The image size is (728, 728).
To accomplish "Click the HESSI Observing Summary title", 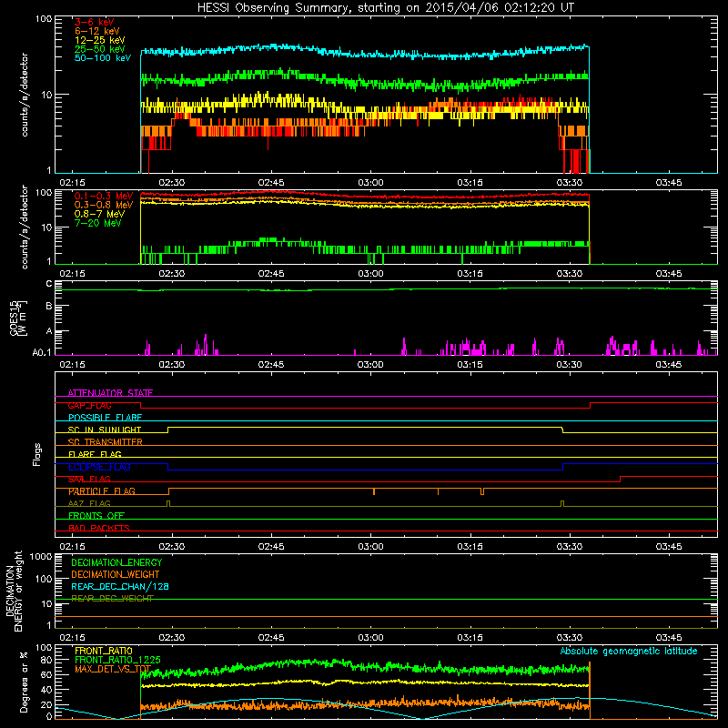I will [x=386, y=8].
